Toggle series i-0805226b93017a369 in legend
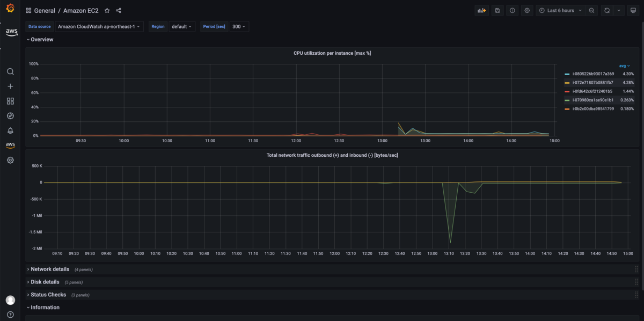 pos(593,74)
